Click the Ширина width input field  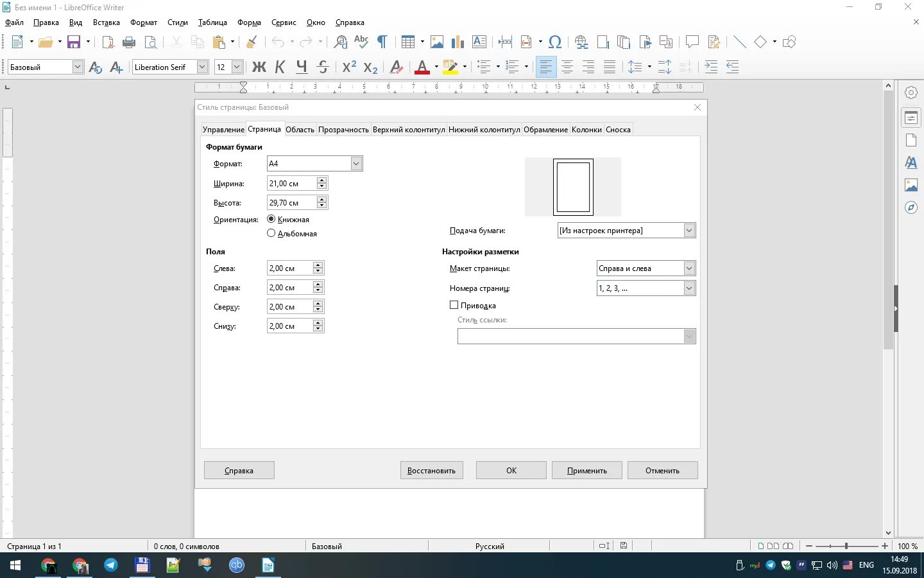tap(292, 184)
